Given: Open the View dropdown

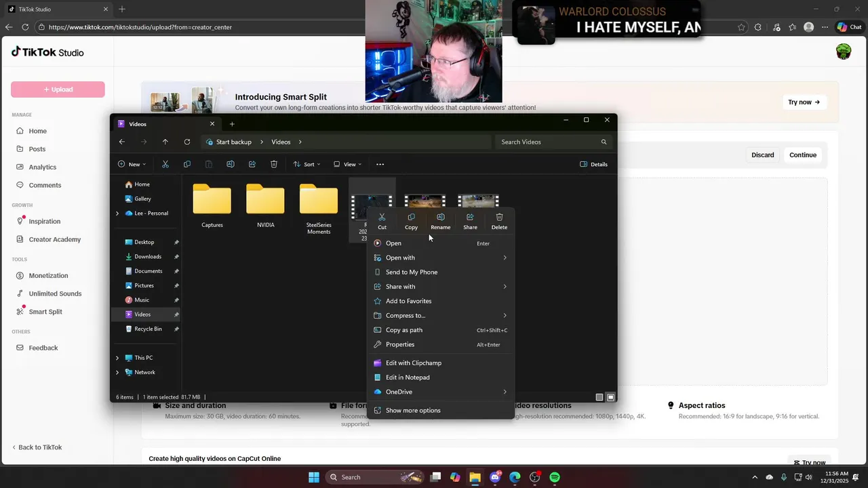Looking at the screenshot, I should (347, 164).
